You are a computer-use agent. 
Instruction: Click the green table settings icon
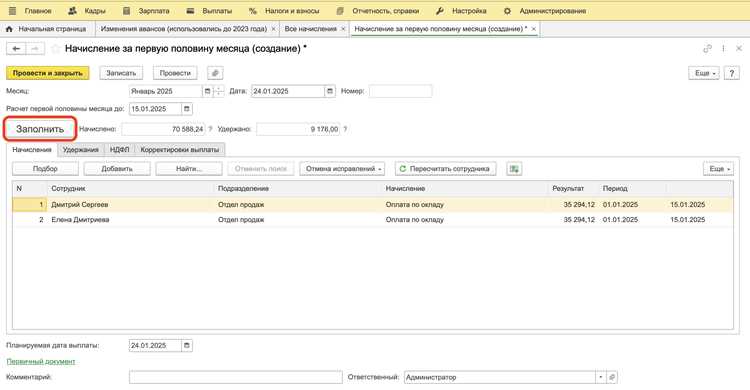pyautogui.click(x=514, y=169)
